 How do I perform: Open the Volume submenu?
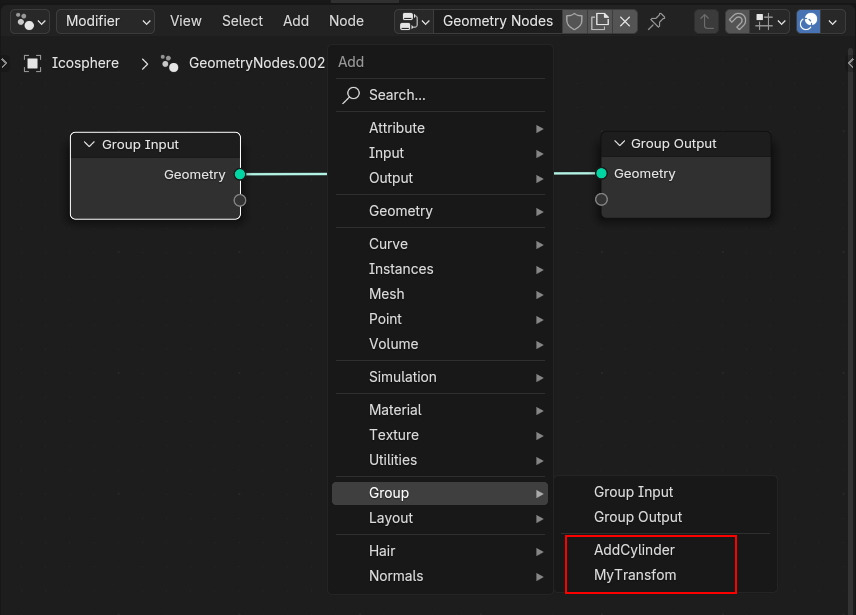tap(440, 344)
